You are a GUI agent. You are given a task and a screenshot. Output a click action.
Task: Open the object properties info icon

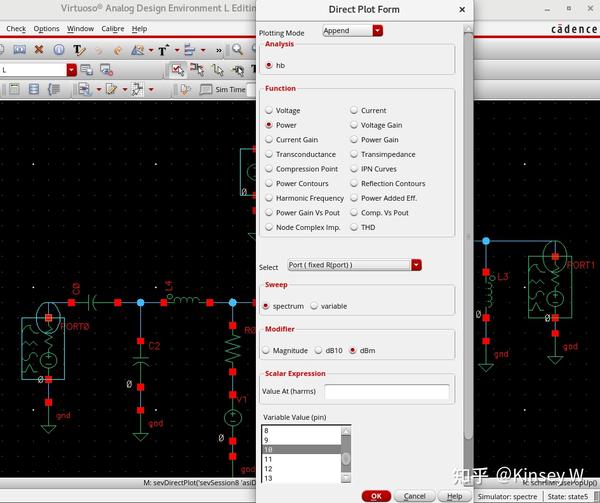tap(59, 50)
